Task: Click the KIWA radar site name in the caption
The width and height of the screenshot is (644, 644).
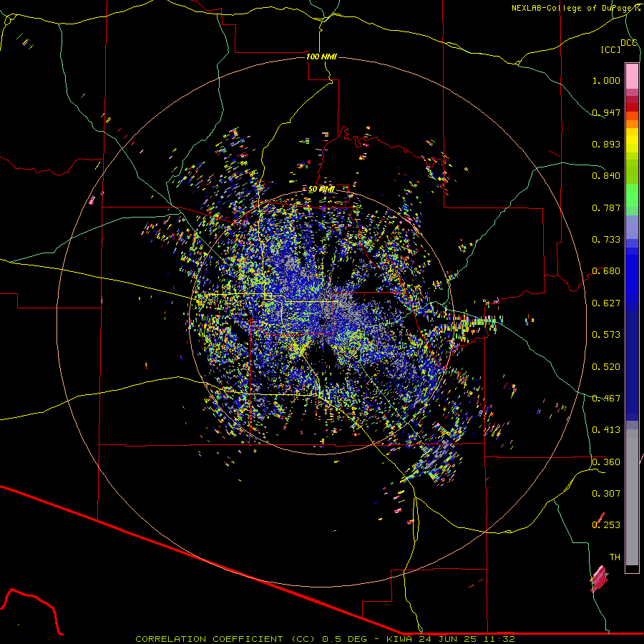Action: (x=400, y=639)
